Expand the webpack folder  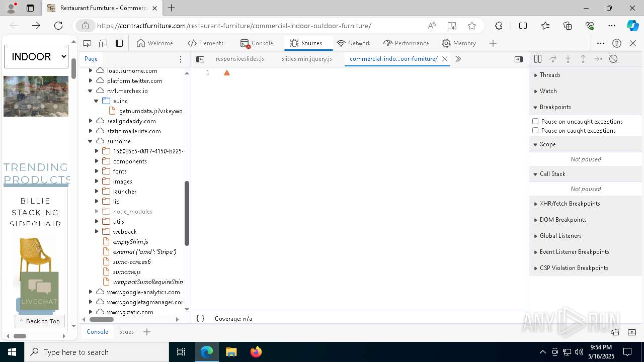97,232
